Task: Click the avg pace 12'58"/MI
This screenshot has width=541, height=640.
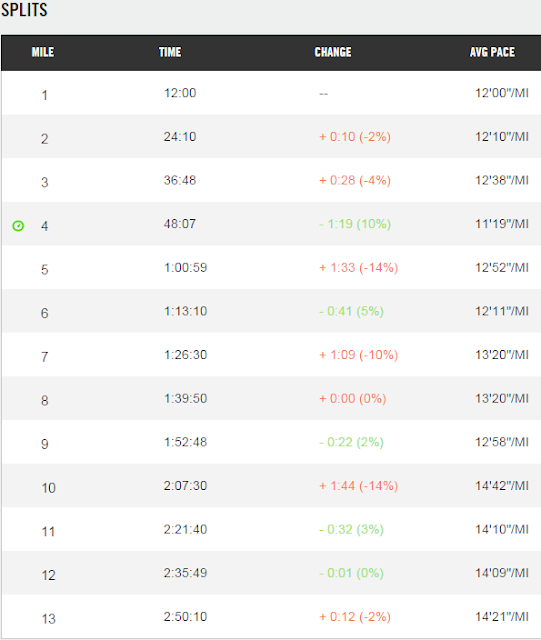Action: [x=502, y=442]
